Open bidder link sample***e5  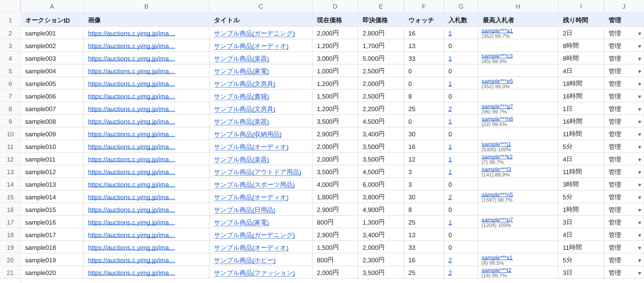click(x=497, y=81)
